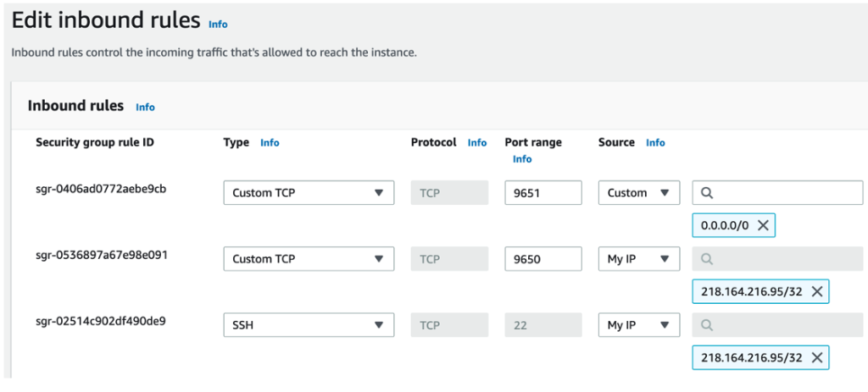
Task: Remove the 0.0.0.0/0 source tag
Action: (x=763, y=225)
